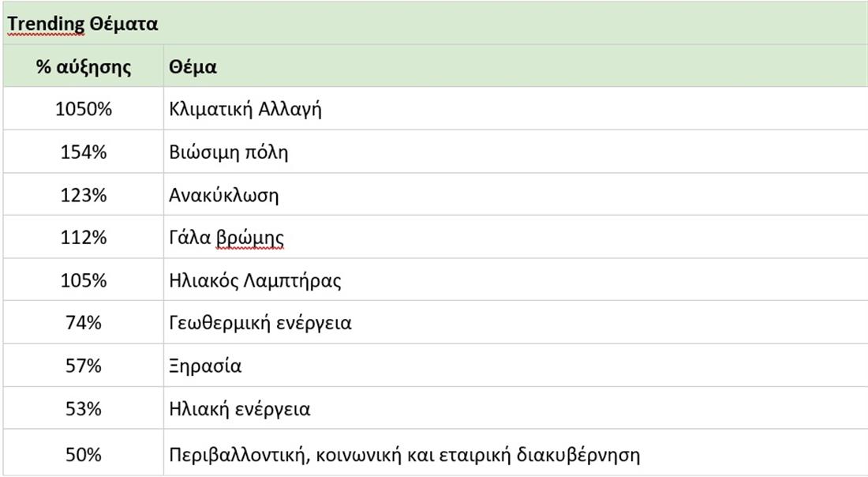Viewport: 868px width, 477px height.
Task: Click the 'Trending Θέματα' title cell
Action: click(83, 24)
